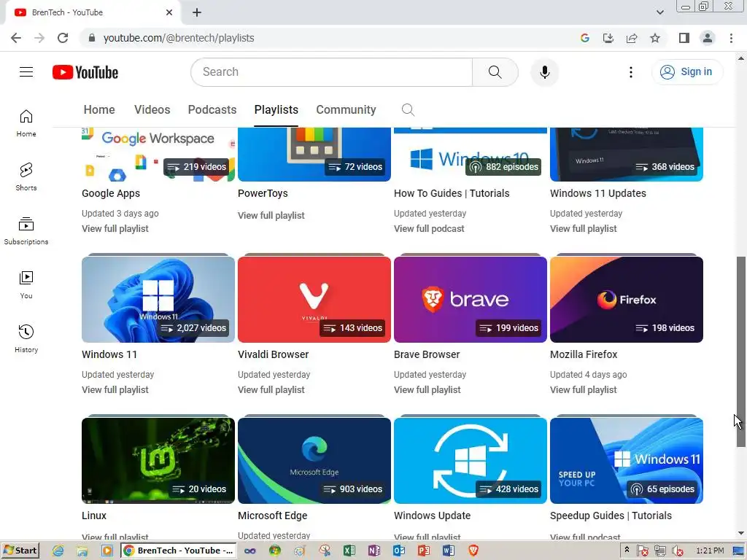747x560 pixels.
Task: Open Chrome three-dot menu
Action: pos(731,38)
